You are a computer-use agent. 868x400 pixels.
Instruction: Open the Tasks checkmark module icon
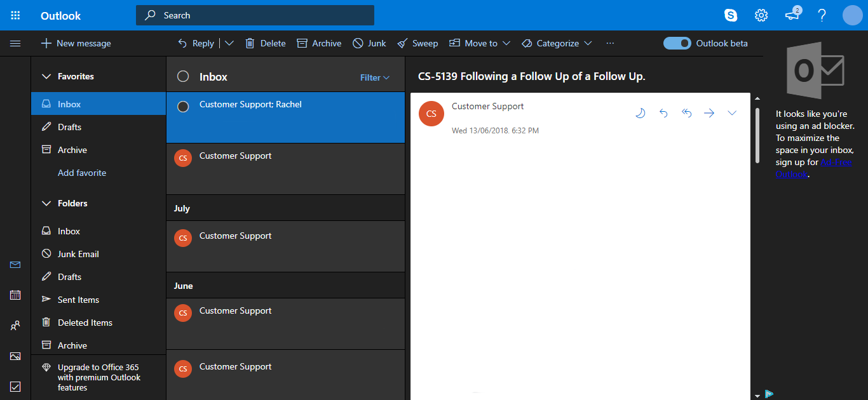tap(15, 386)
